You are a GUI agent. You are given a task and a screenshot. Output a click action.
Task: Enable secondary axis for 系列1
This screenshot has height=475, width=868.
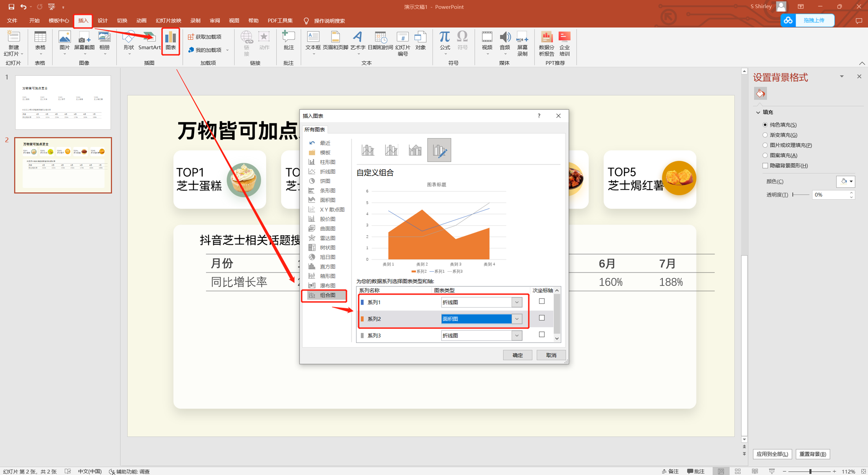(542, 301)
